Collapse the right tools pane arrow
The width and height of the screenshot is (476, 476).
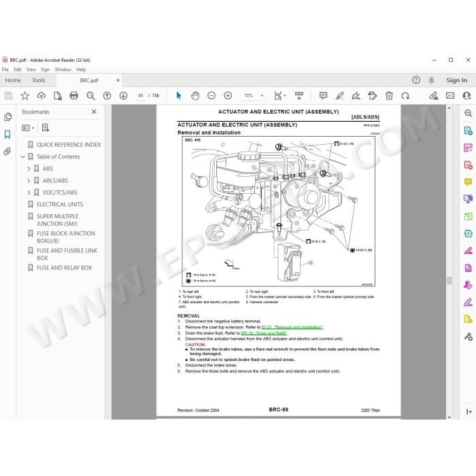[x=469, y=411]
